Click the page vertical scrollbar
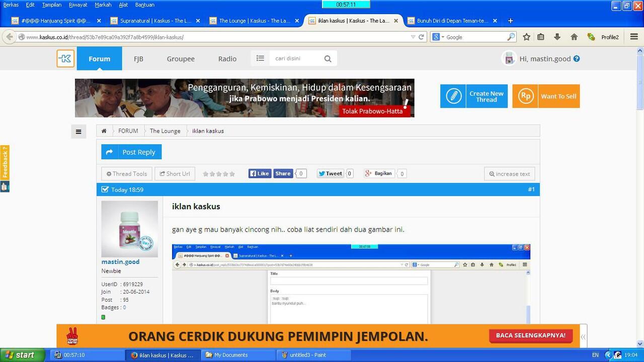This screenshot has height=362, width=644. (x=640, y=196)
